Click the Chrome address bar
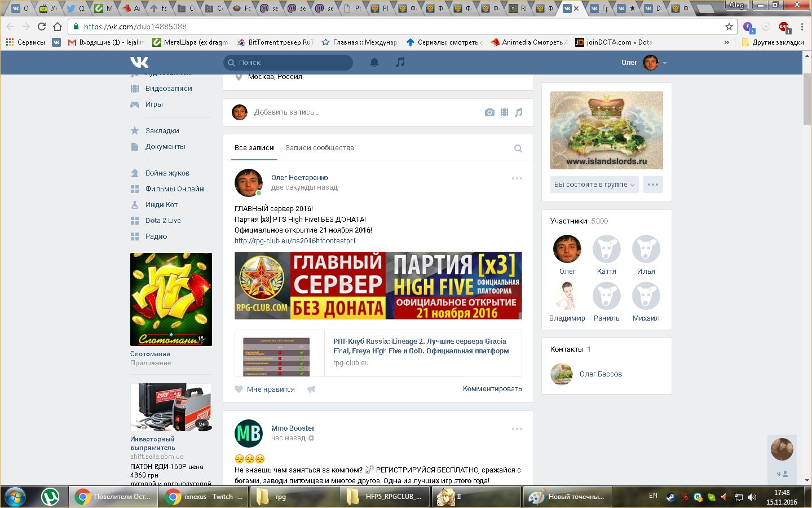 (398, 27)
